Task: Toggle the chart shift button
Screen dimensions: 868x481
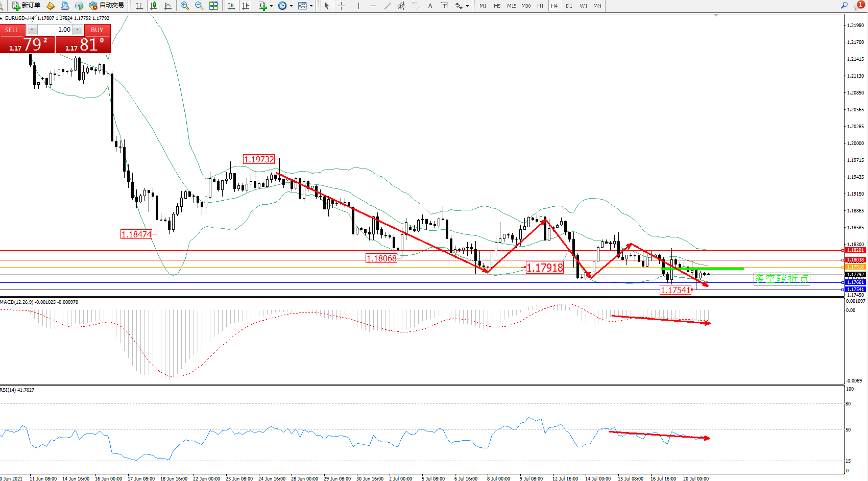Action: click(246, 6)
